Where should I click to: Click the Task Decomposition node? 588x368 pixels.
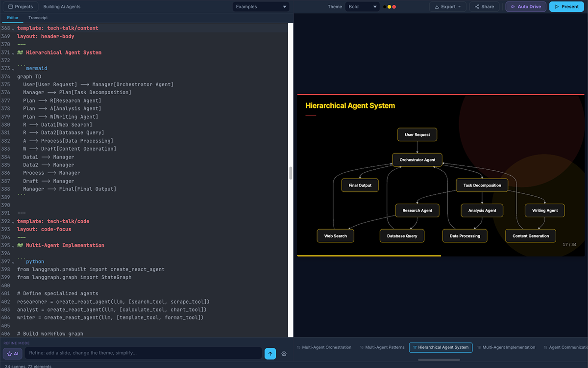482,185
